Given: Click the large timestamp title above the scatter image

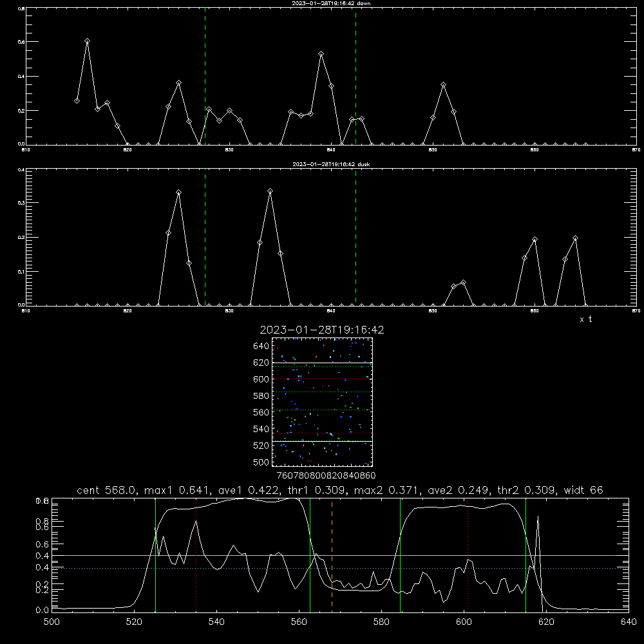Looking at the screenshot, I should pos(322,330).
